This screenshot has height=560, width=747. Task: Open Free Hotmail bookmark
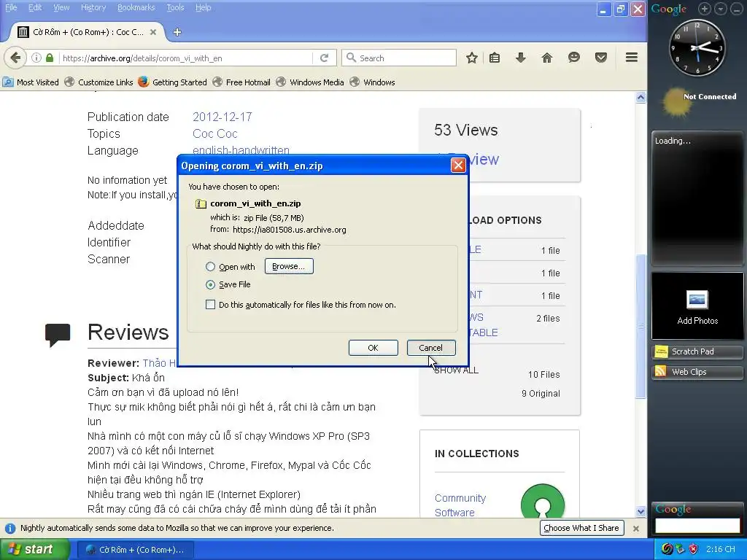pyautogui.click(x=241, y=82)
